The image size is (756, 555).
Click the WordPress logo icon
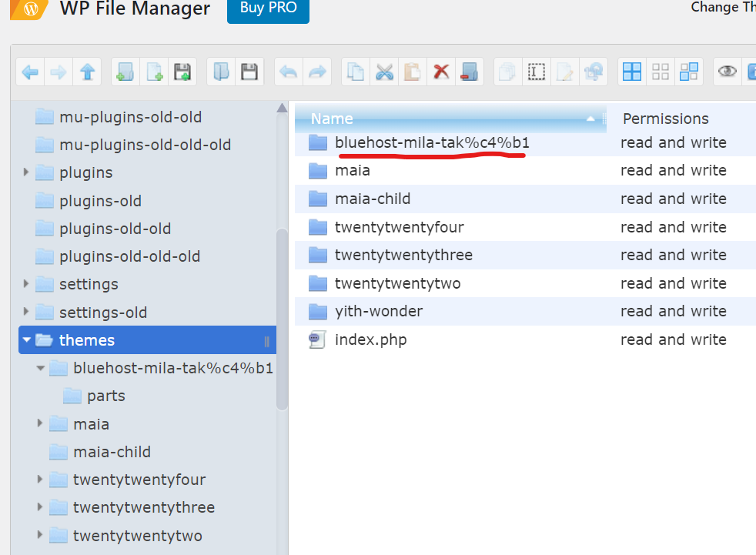click(x=30, y=8)
